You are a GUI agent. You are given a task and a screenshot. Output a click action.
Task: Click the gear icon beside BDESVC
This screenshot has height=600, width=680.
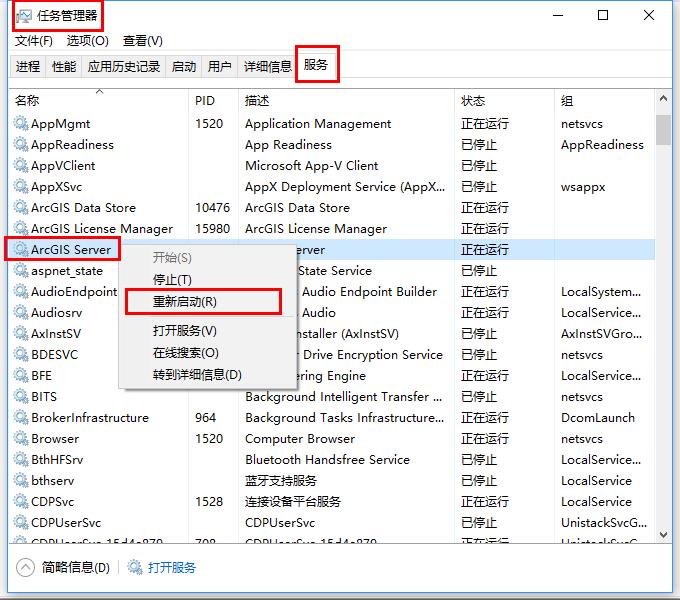pos(20,355)
